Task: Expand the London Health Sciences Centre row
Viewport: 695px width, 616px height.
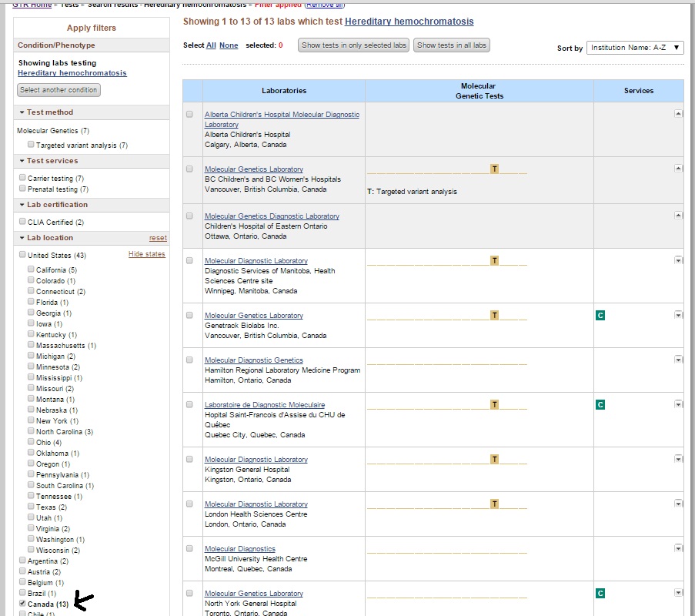Action: pos(678,504)
